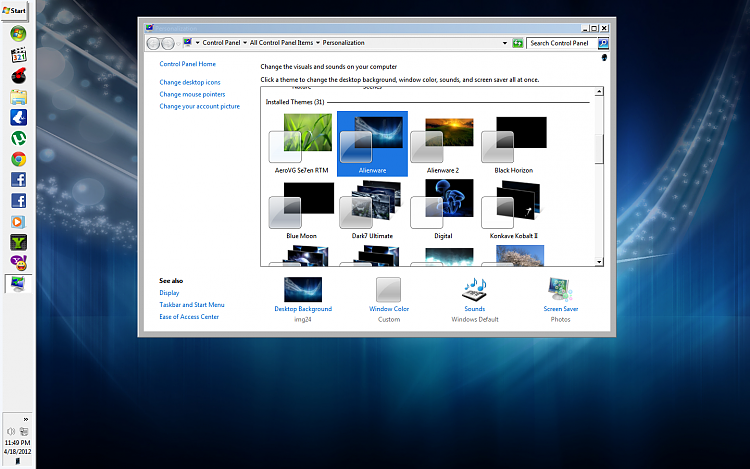Select the Alienware theme
750x469 pixels.
pos(372,143)
